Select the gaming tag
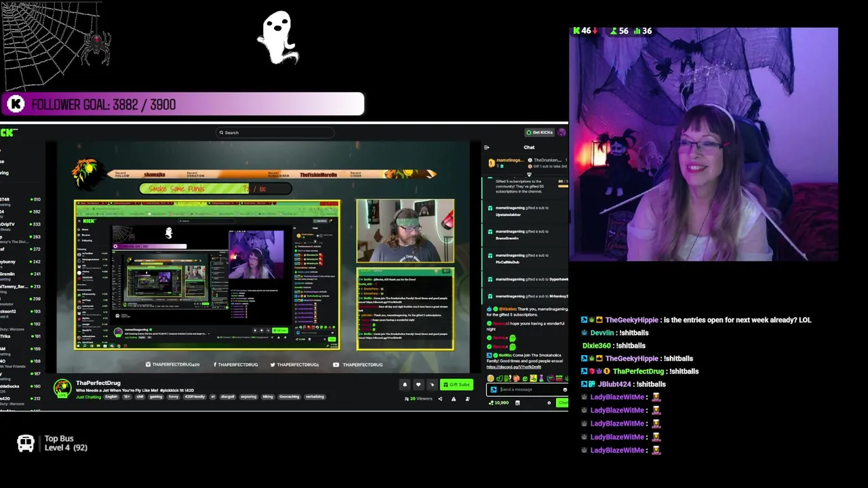 click(156, 397)
